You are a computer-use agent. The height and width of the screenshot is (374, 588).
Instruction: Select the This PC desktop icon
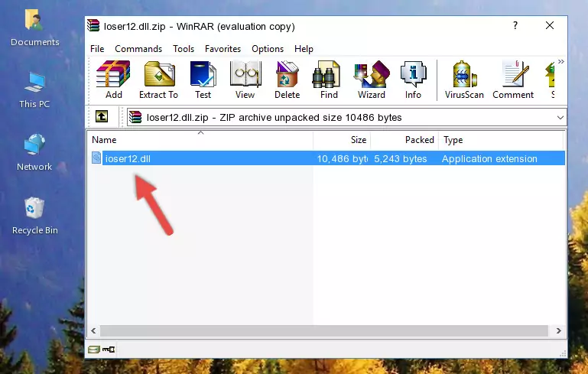click(x=34, y=90)
